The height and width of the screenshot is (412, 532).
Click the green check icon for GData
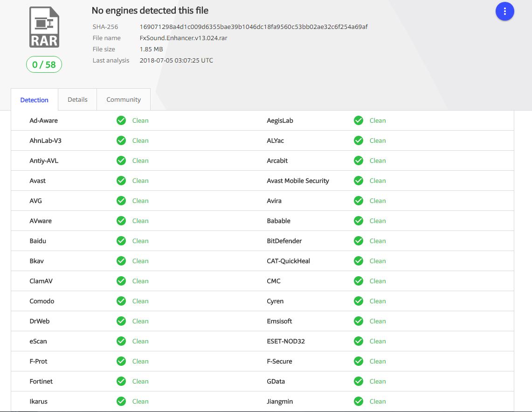pyautogui.click(x=358, y=381)
